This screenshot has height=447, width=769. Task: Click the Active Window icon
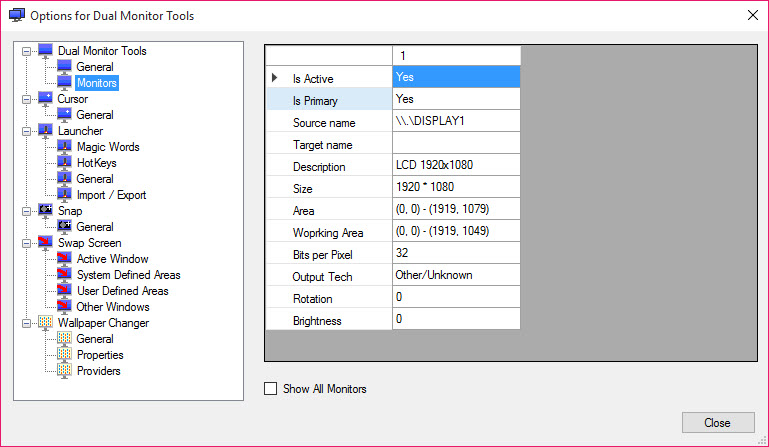[64, 259]
